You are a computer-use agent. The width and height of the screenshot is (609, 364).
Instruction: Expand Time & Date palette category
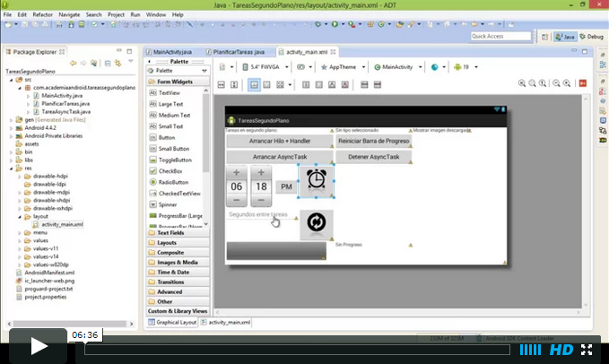pos(178,272)
